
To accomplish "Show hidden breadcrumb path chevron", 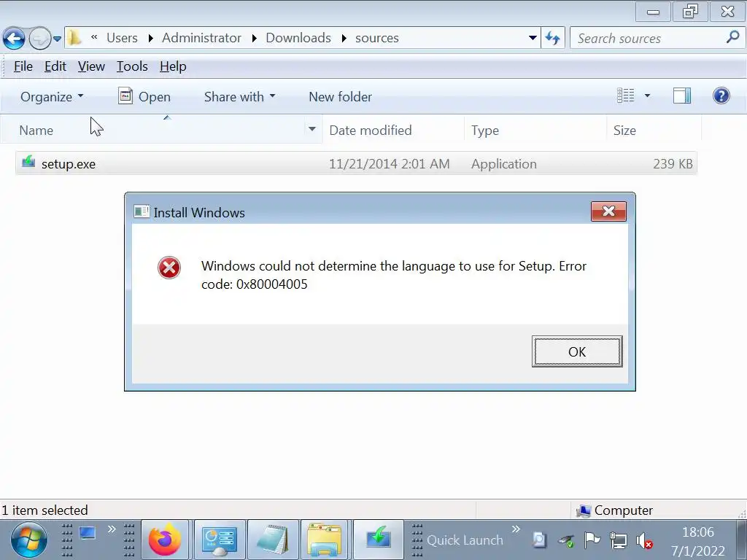I will coord(94,37).
